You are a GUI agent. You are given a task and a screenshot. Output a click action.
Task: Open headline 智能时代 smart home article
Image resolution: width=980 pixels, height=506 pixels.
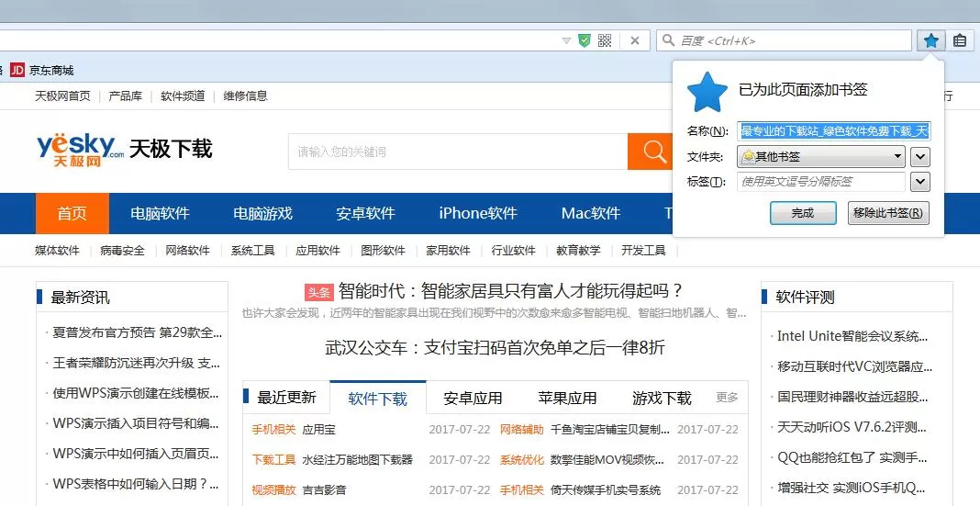click(510, 291)
